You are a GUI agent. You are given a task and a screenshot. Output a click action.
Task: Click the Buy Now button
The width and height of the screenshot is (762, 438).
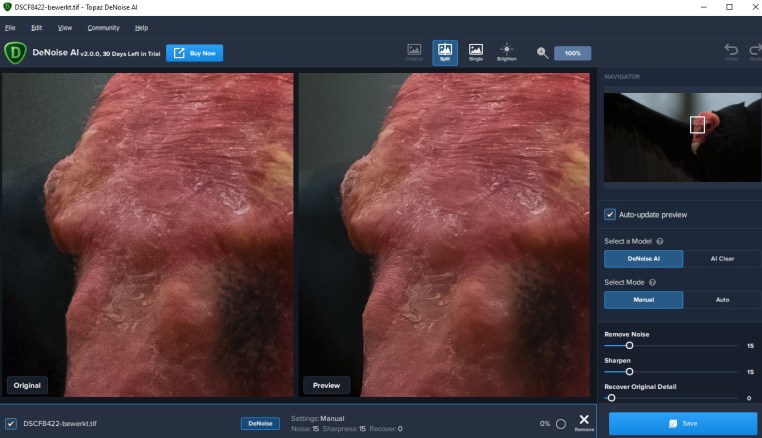click(x=195, y=53)
